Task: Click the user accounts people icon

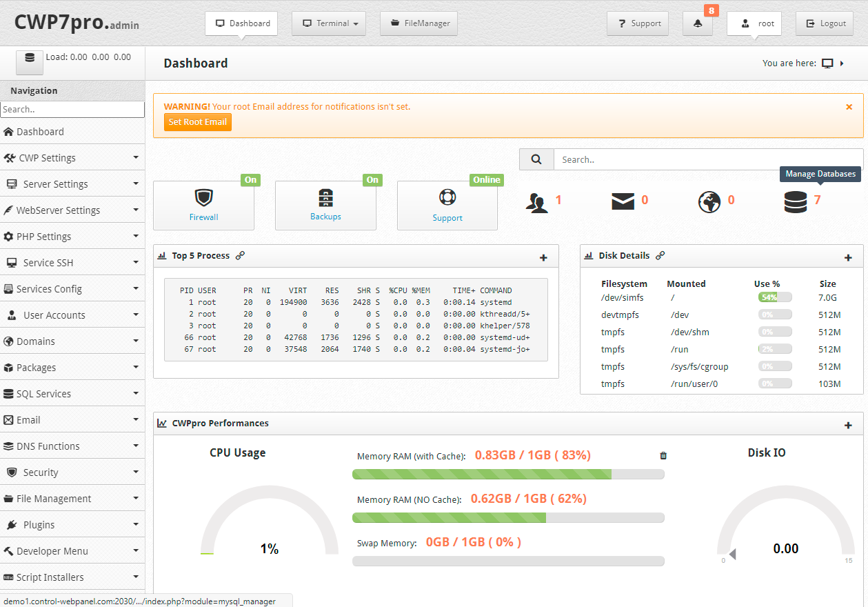Action: point(536,201)
